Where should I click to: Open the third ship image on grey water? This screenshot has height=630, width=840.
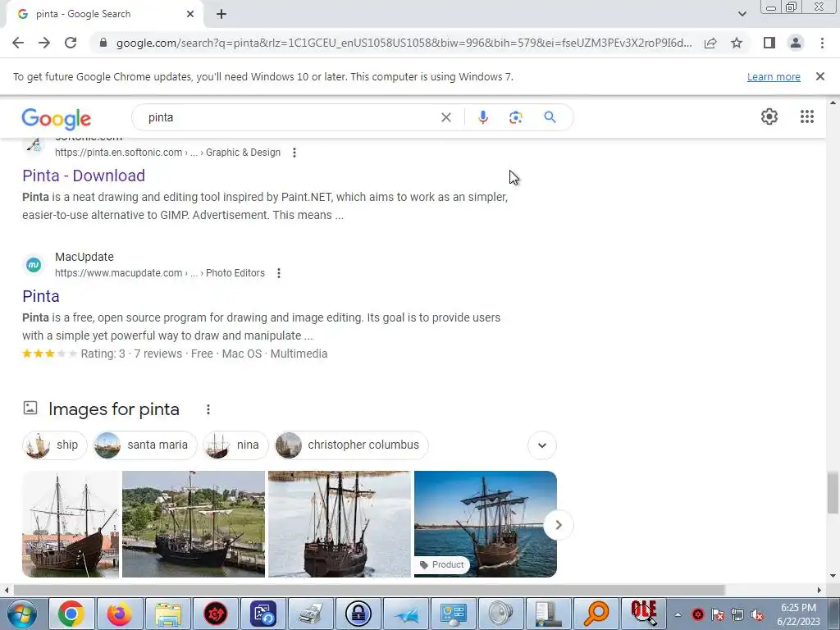340,524
